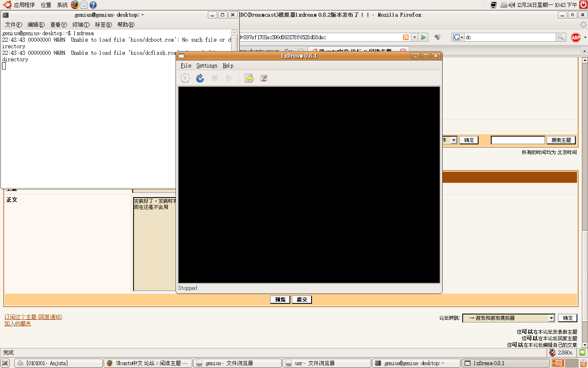Open terminal 查看(V) menu
The height and width of the screenshot is (368, 588).
point(58,25)
